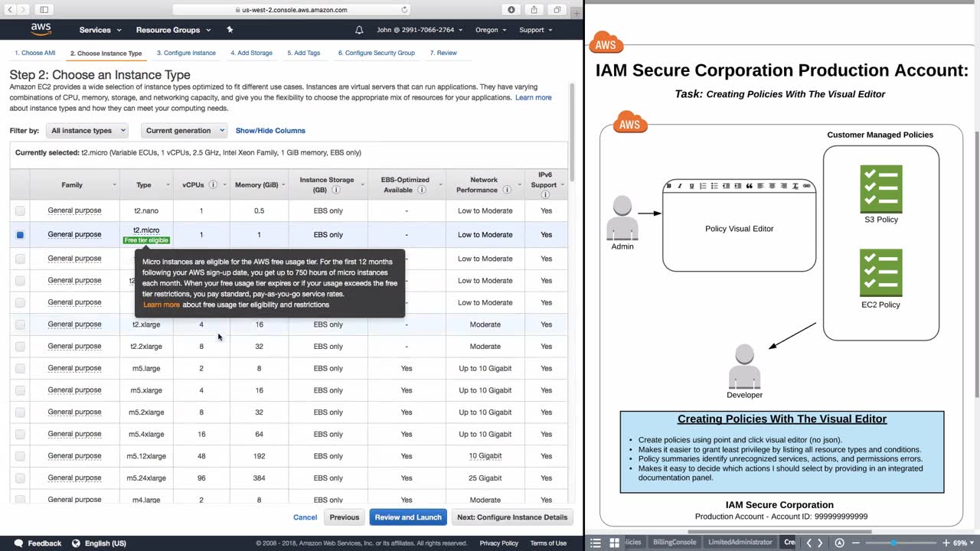Select the m5.xlarge instance checkbox
980x551 pixels.
click(20, 390)
